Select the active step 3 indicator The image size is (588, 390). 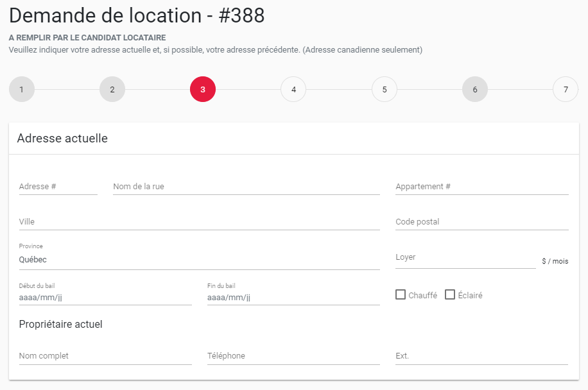pyautogui.click(x=203, y=89)
